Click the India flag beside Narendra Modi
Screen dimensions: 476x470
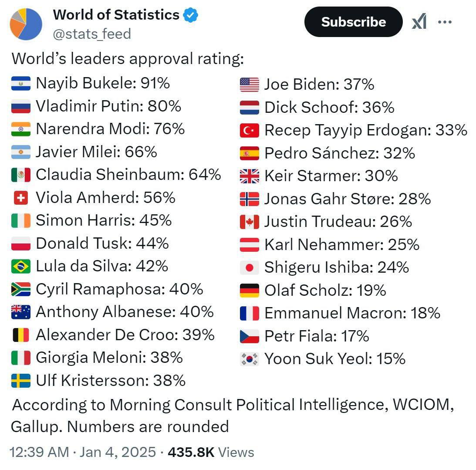[21, 129]
